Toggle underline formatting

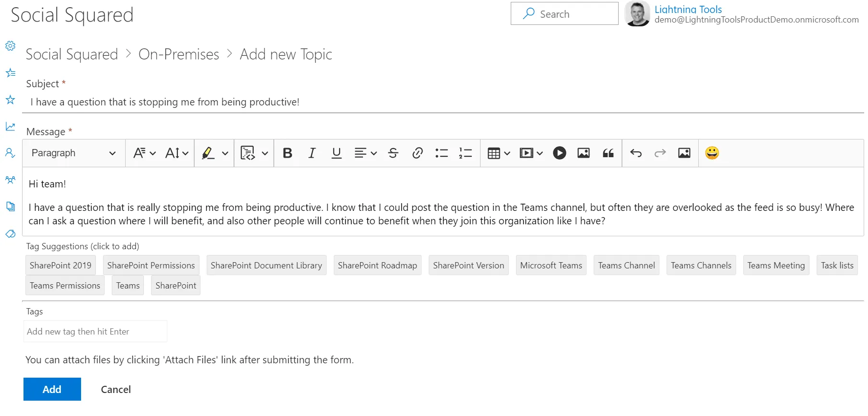337,153
